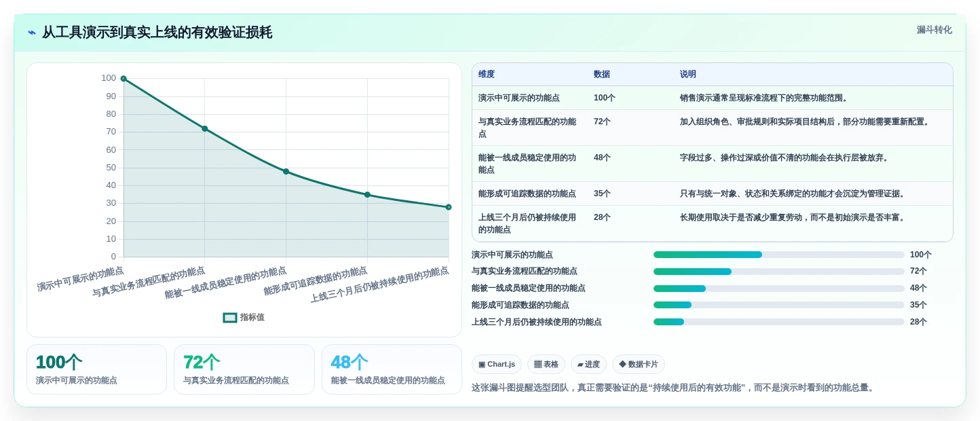This screenshot has height=421, width=980.
Task: Click the 数据卡片 chip
Action: tap(638, 365)
